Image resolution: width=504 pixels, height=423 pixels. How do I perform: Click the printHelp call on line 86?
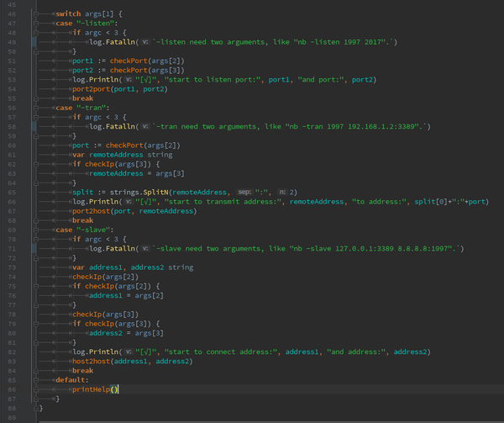click(95, 389)
